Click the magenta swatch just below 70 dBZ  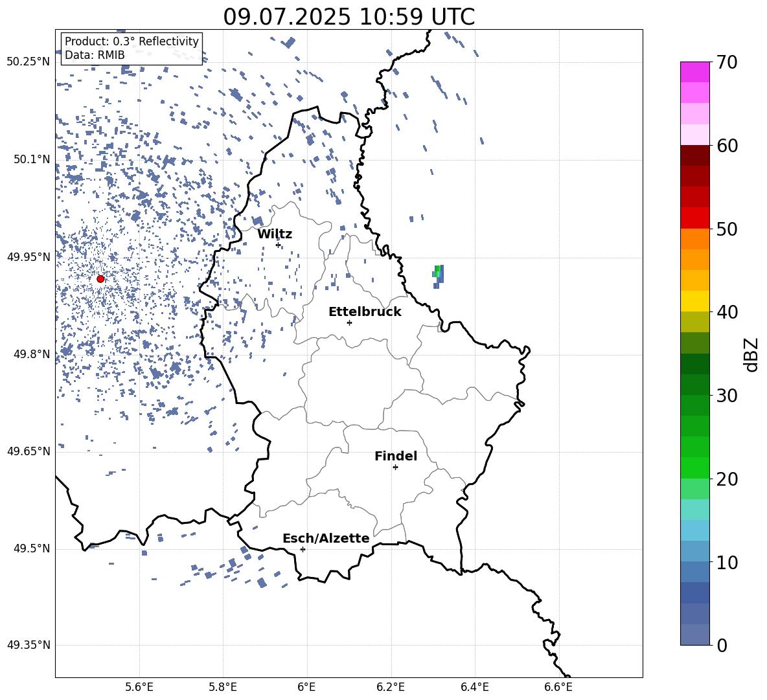click(x=694, y=73)
